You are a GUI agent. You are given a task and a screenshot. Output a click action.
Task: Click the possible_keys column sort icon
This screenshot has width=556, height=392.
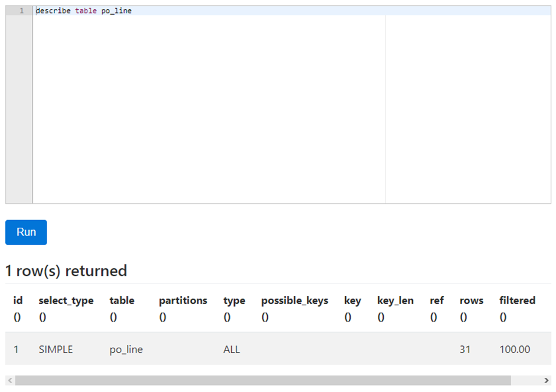(x=265, y=317)
